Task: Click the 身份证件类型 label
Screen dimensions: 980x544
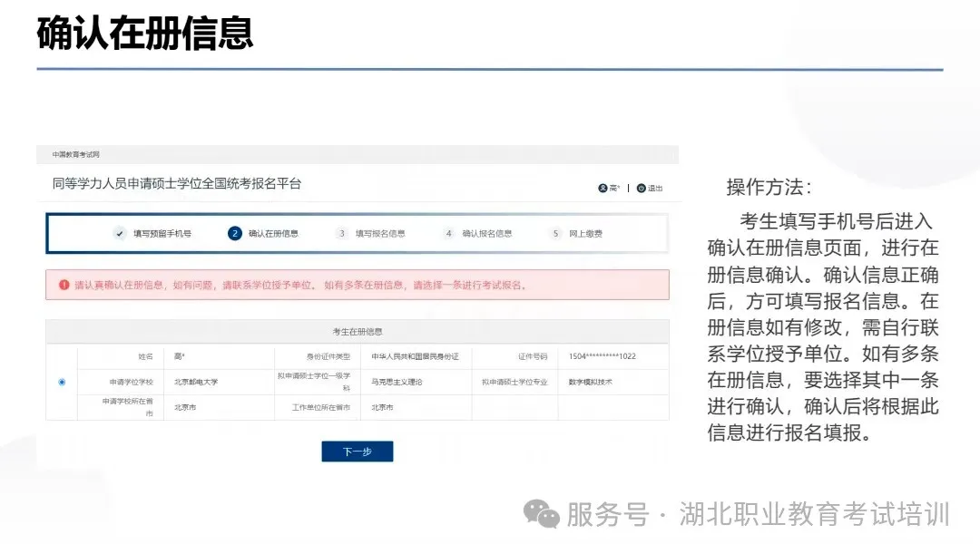Action: pos(328,356)
